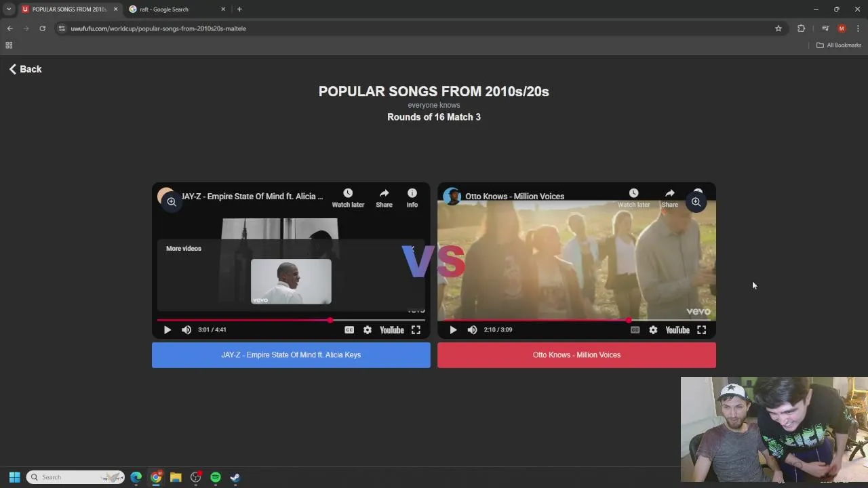Open the apps grid in bookmarks bar
Image resolution: width=868 pixels, height=488 pixels.
pyautogui.click(x=9, y=45)
